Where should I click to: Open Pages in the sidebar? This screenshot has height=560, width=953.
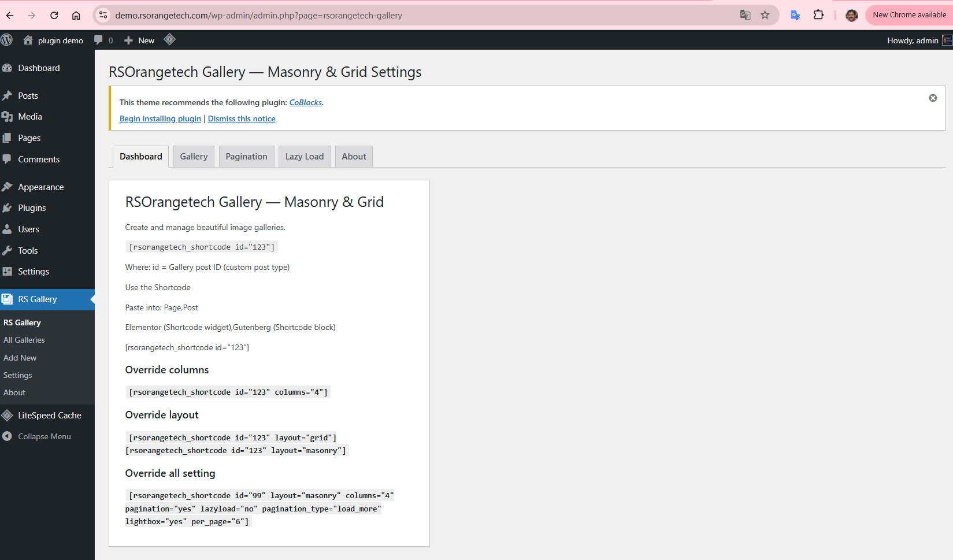[x=47, y=138]
